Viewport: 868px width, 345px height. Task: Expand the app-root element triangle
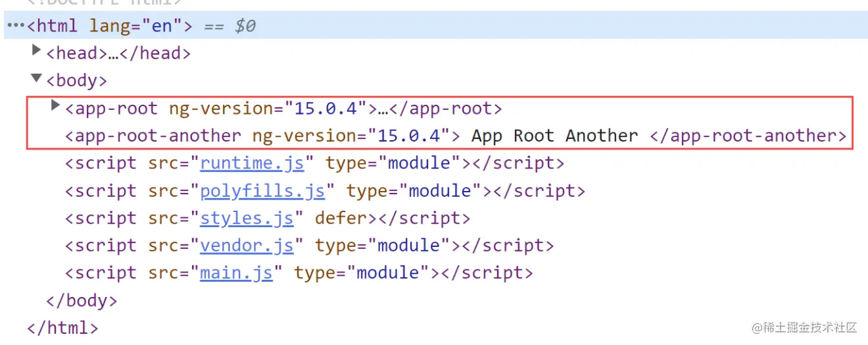coord(56,105)
